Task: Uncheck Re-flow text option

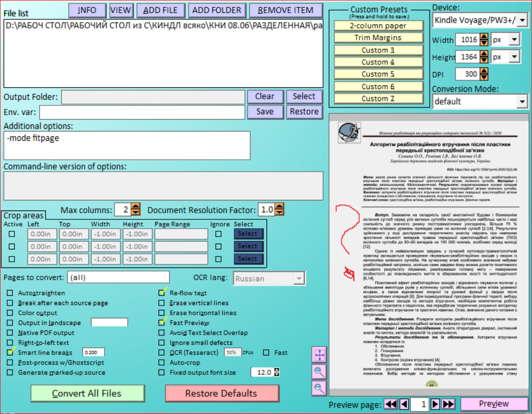Action: 162,293
